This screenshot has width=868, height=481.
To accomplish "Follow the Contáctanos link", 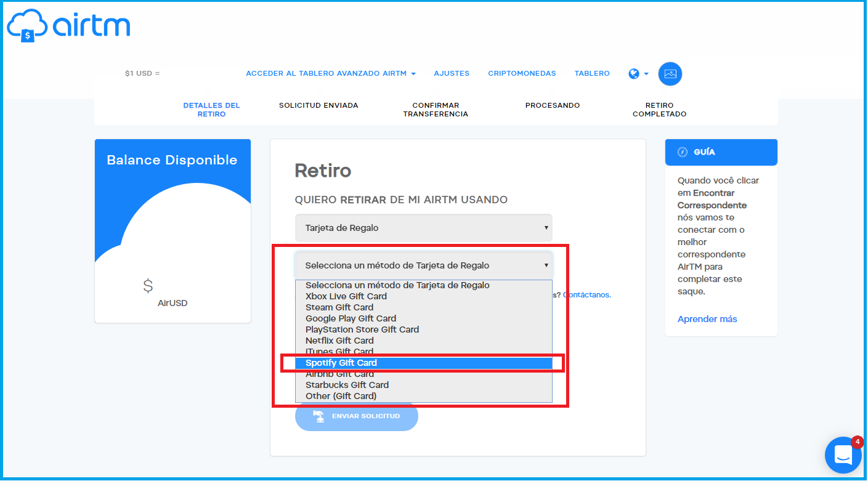I will (586, 295).
